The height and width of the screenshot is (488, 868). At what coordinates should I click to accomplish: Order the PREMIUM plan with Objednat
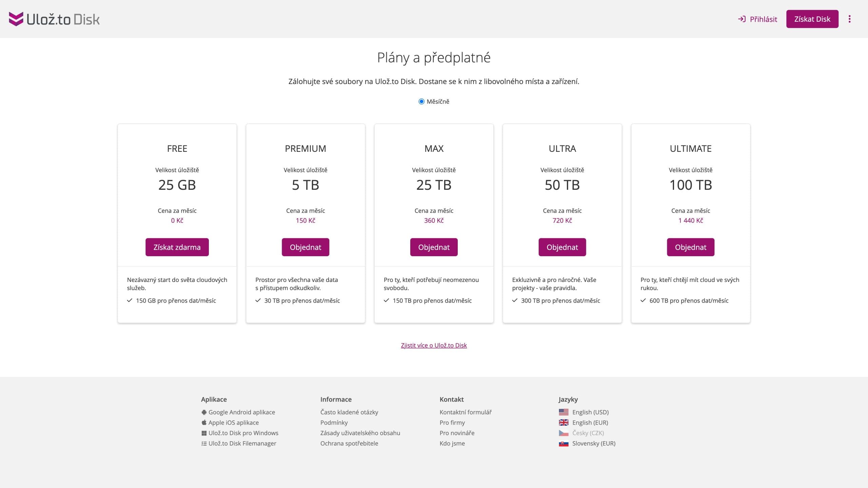[305, 247]
